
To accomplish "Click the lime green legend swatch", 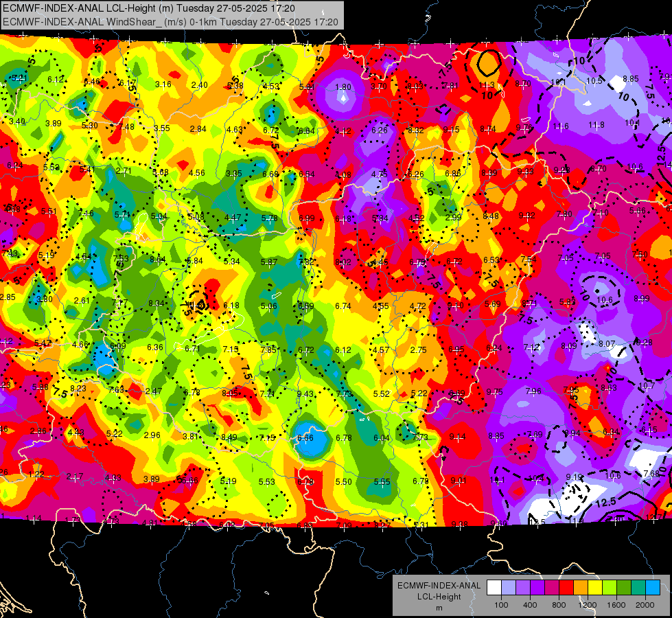I will pyautogui.click(x=610, y=588).
